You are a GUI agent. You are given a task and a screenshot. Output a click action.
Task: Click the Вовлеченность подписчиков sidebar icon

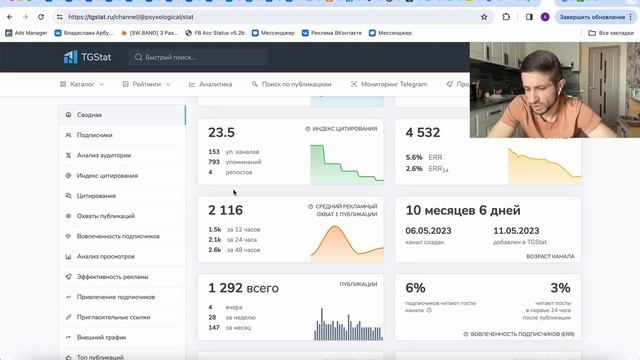[68, 236]
